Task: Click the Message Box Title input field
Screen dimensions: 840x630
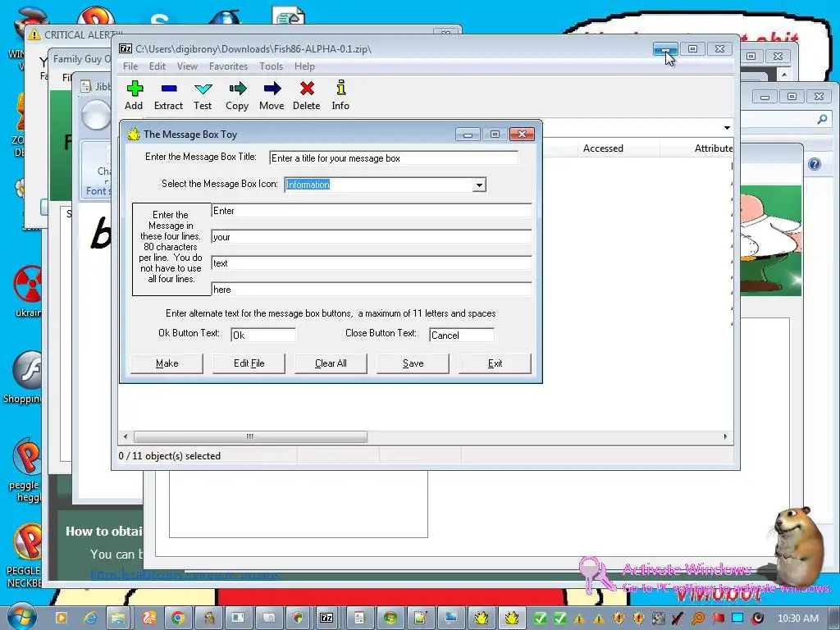Action: click(394, 158)
